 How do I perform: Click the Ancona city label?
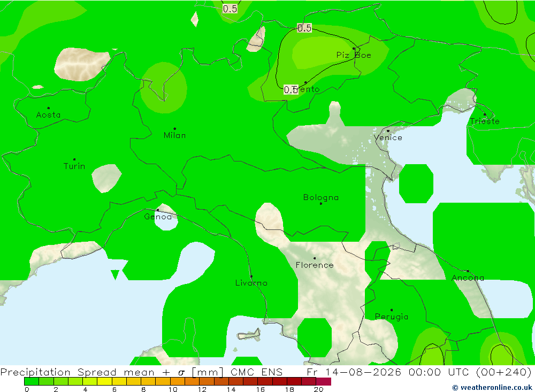[x=468, y=278]
